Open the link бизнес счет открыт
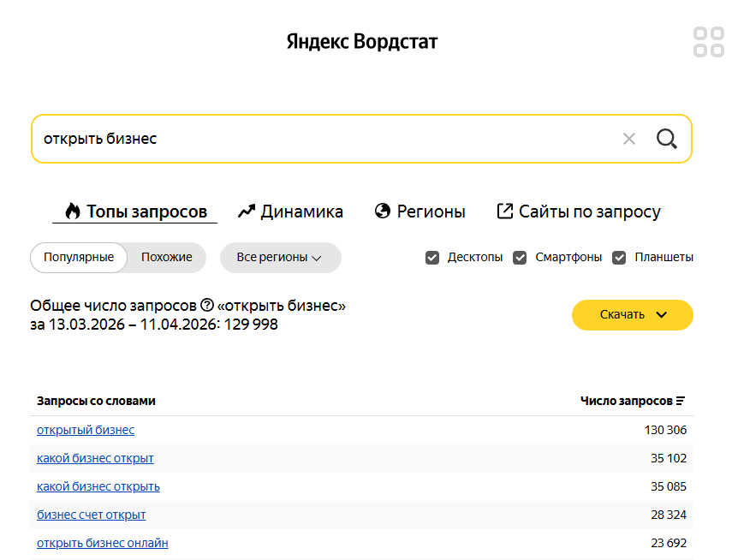 coord(91,515)
